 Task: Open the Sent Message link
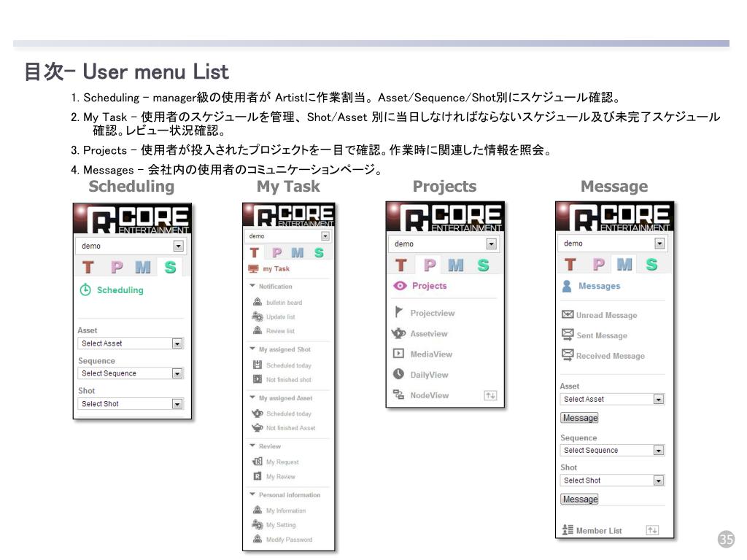602,335
